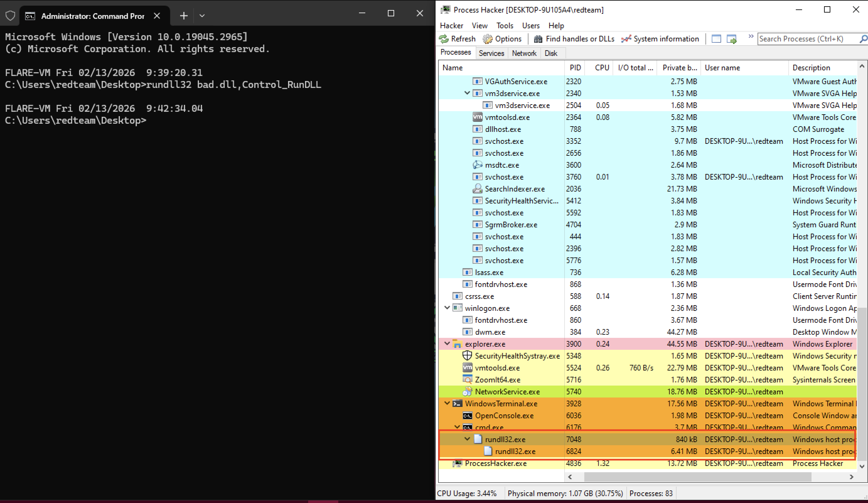868x503 pixels.
Task: Open the Users menu
Action: pyautogui.click(x=531, y=25)
